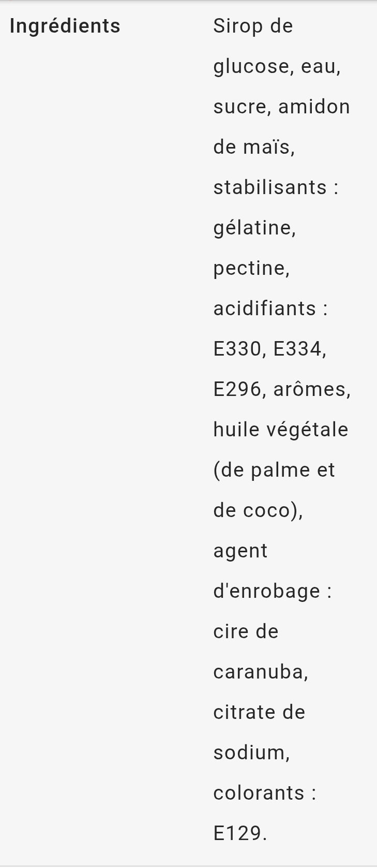Click the 'colorants :' text

[265, 793]
